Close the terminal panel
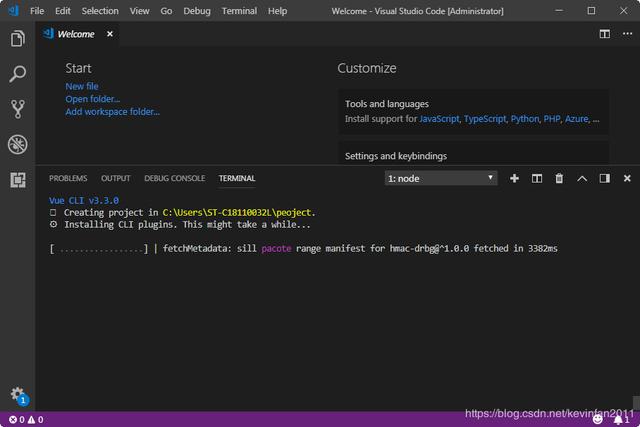 point(627,178)
